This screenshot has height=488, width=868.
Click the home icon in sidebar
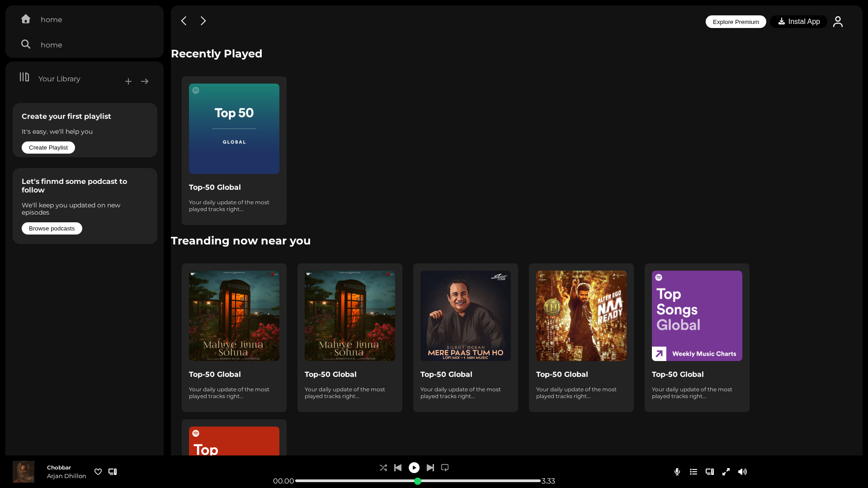[26, 19]
